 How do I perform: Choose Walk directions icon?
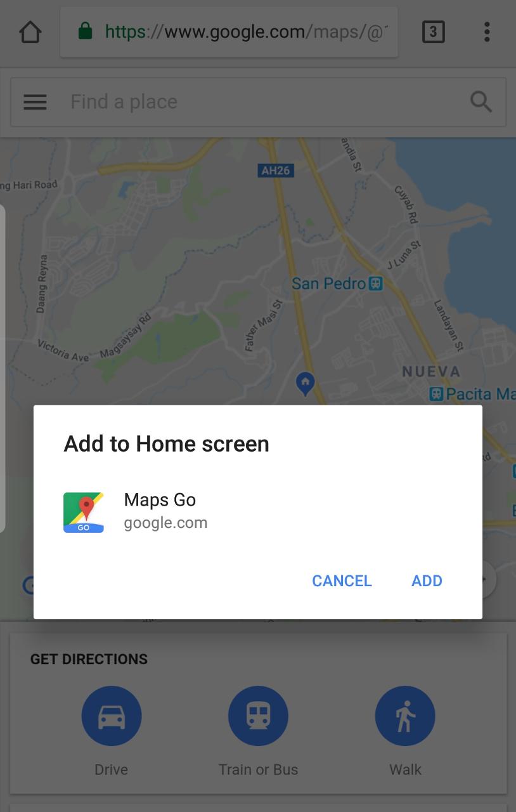(x=405, y=716)
